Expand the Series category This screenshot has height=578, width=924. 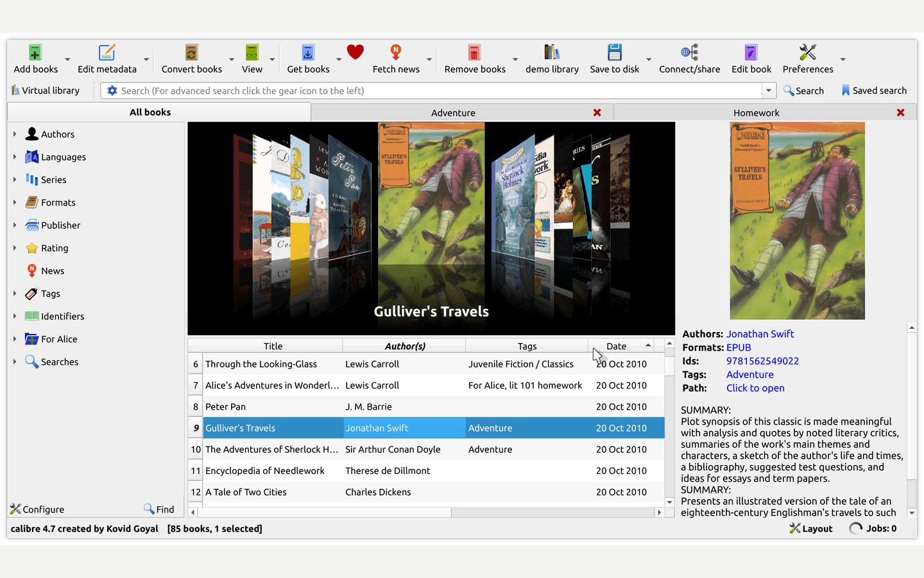[15, 180]
